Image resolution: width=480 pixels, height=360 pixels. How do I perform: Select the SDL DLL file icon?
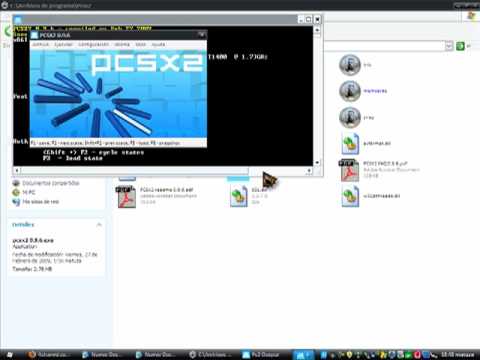click(x=239, y=196)
